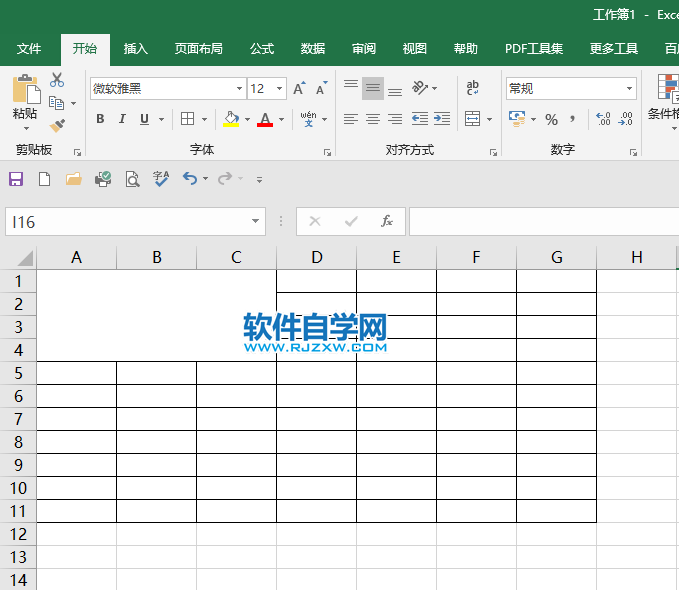This screenshot has width=679, height=590.
Task: Click the Paste clipboard icon
Action: point(26,90)
